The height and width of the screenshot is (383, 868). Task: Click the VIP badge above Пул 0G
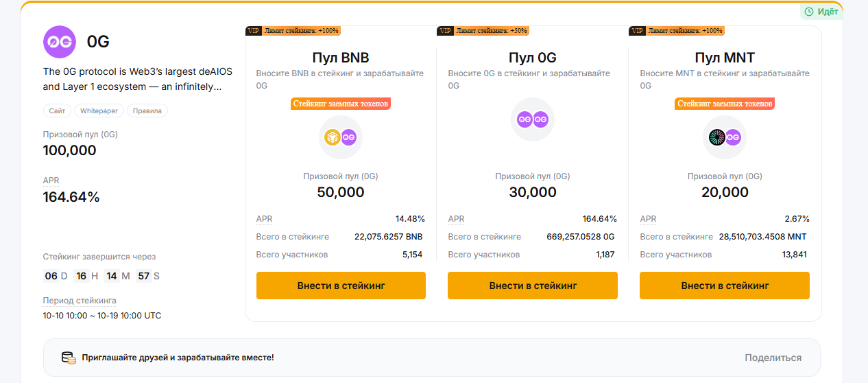[445, 31]
